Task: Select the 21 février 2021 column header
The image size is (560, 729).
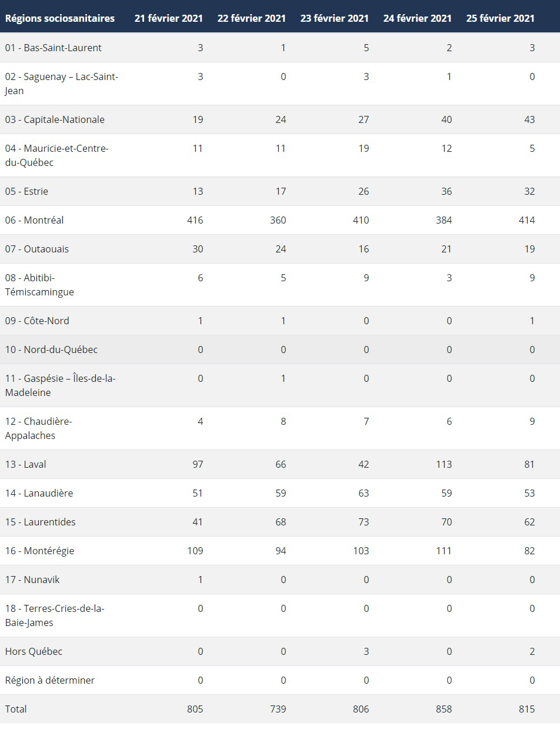Action: click(169, 18)
